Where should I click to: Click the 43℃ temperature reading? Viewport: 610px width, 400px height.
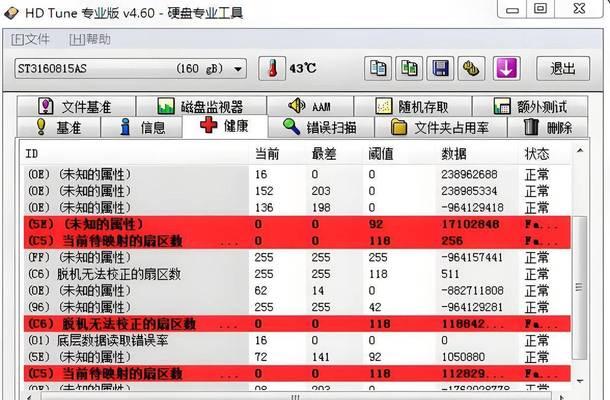[303, 68]
